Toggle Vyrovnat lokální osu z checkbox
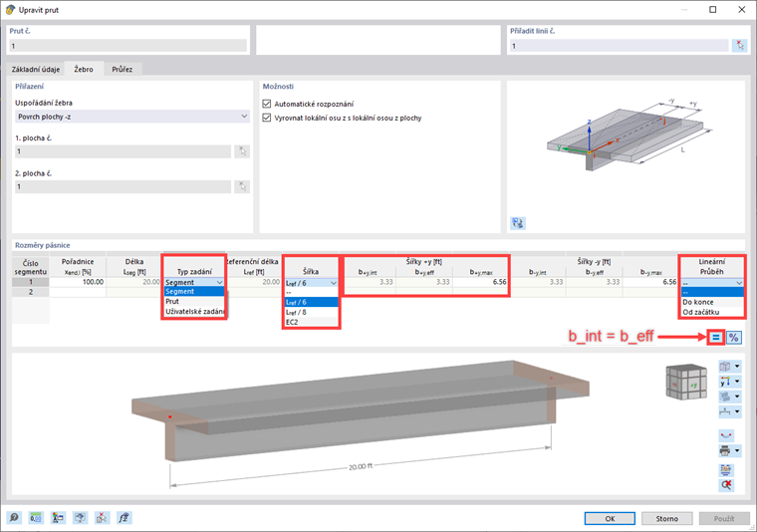This screenshot has width=757, height=532. pos(267,118)
